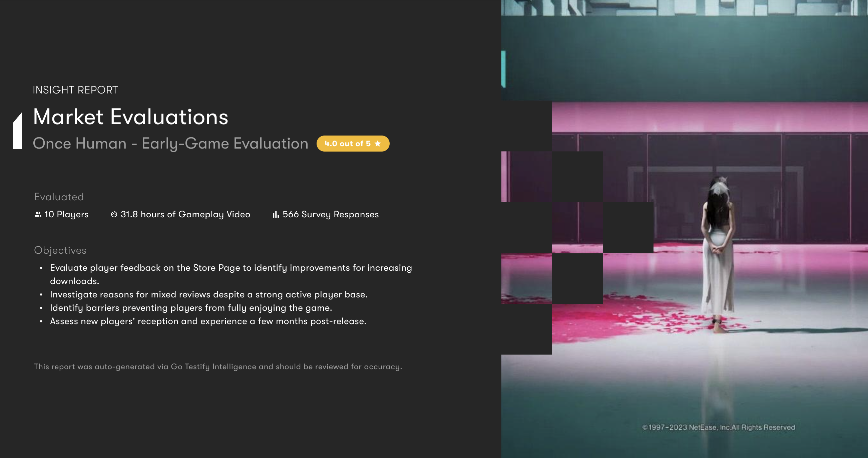Click 31.8 hours of Gameplay Video stat

pyautogui.click(x=185, y=215)
